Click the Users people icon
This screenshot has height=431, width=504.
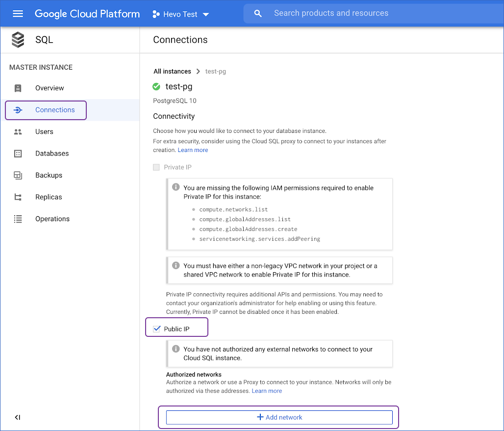(18, 132)
